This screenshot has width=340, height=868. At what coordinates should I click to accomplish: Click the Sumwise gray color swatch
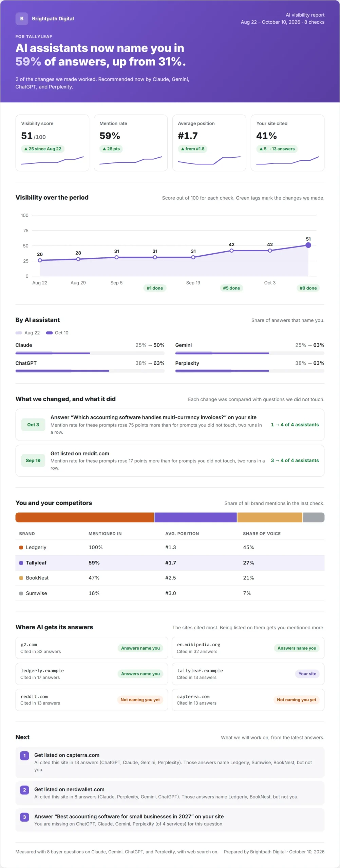[21, 593]
